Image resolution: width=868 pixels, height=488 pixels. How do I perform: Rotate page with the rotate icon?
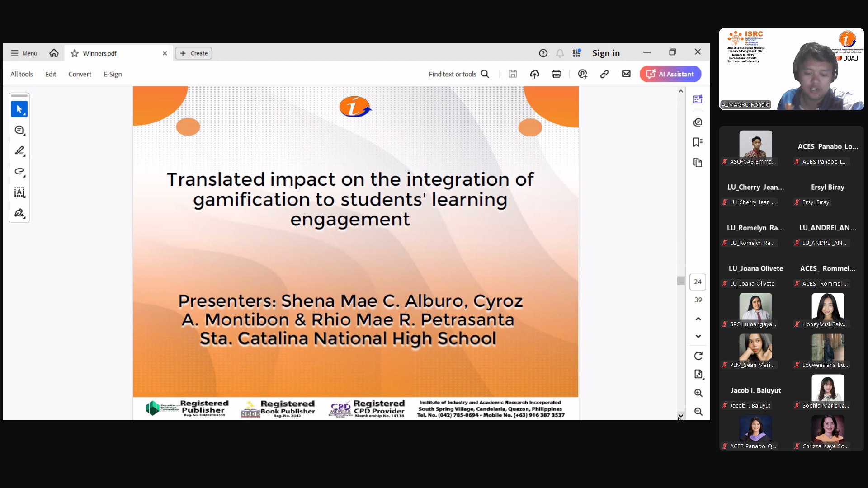coord(698,356)
